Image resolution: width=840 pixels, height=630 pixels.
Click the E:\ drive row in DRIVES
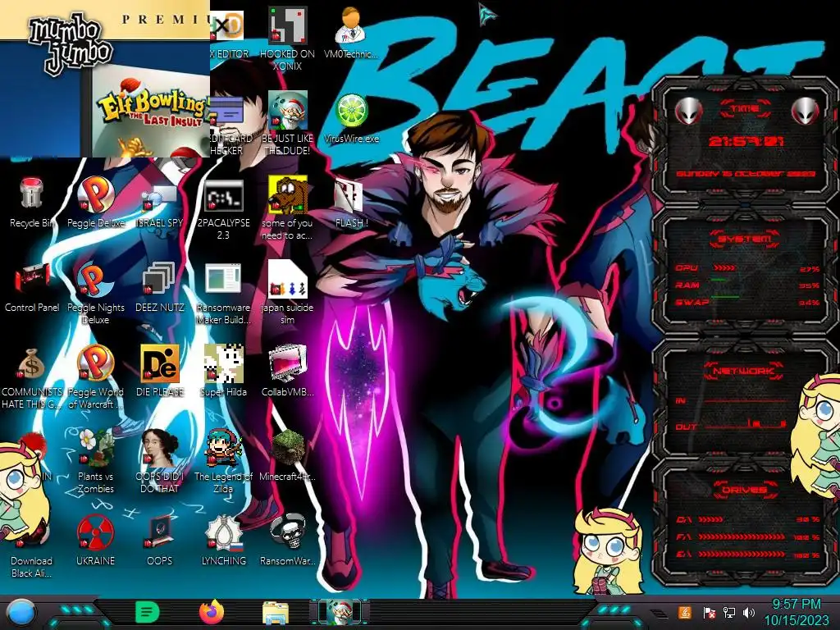[x=748, y=554]
